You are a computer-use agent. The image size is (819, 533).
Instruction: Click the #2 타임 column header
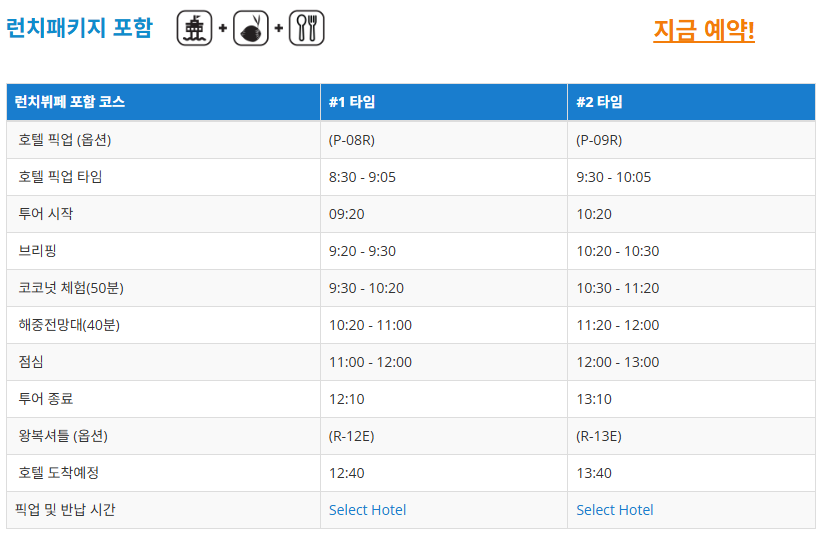pos(691,102)
